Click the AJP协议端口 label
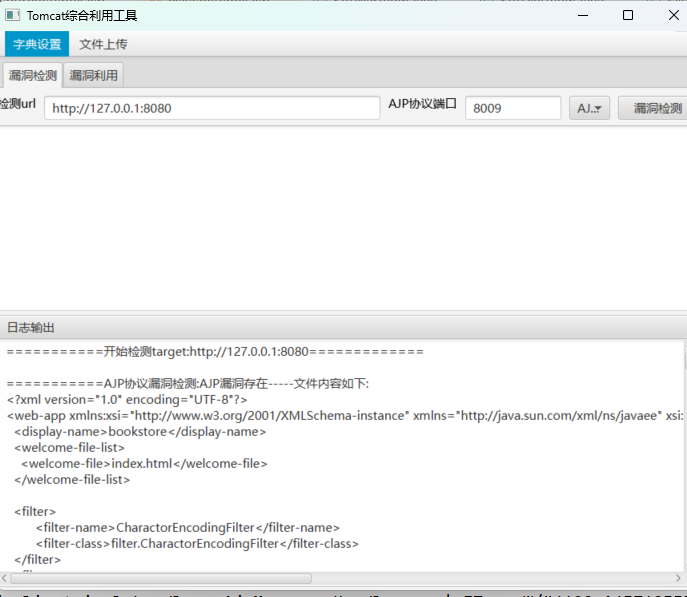The image size is (687, 597). [x=422, y=104]
